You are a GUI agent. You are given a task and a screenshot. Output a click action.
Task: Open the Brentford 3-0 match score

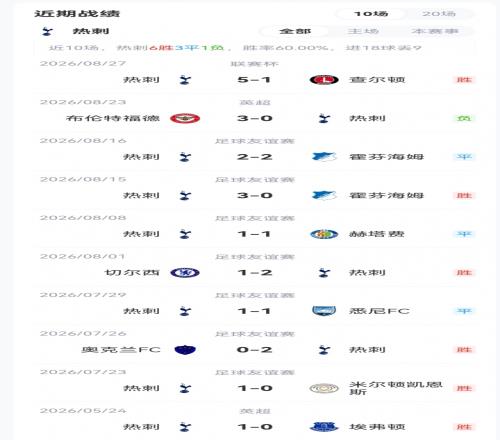(x=255, y=118)
